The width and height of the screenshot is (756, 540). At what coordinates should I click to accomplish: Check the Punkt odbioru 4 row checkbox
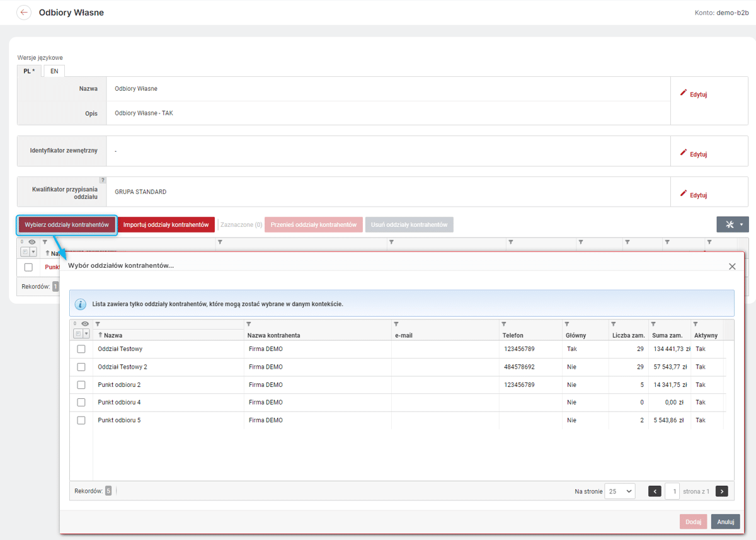point(81,402)
